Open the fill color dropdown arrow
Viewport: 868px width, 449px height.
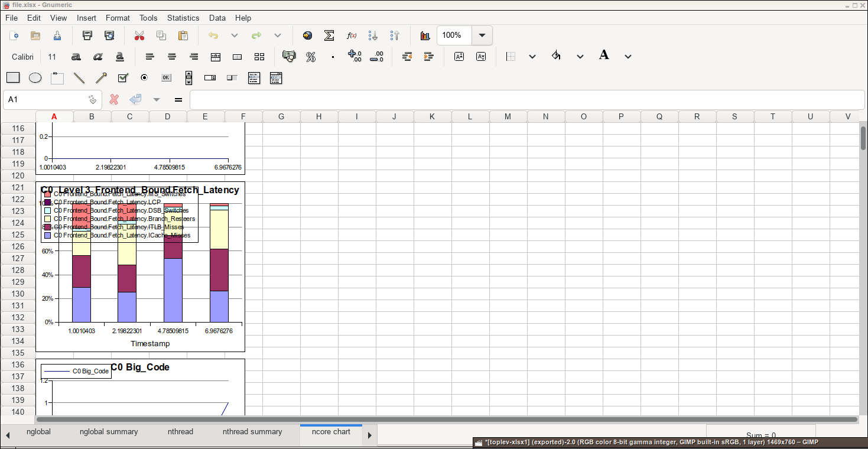pyautogui.click(x=580, y=57)
